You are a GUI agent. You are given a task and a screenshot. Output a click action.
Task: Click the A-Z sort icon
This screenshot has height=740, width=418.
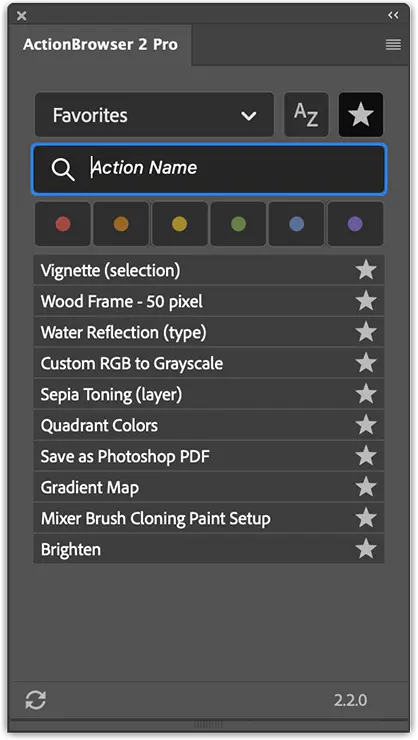click(306, 115)
